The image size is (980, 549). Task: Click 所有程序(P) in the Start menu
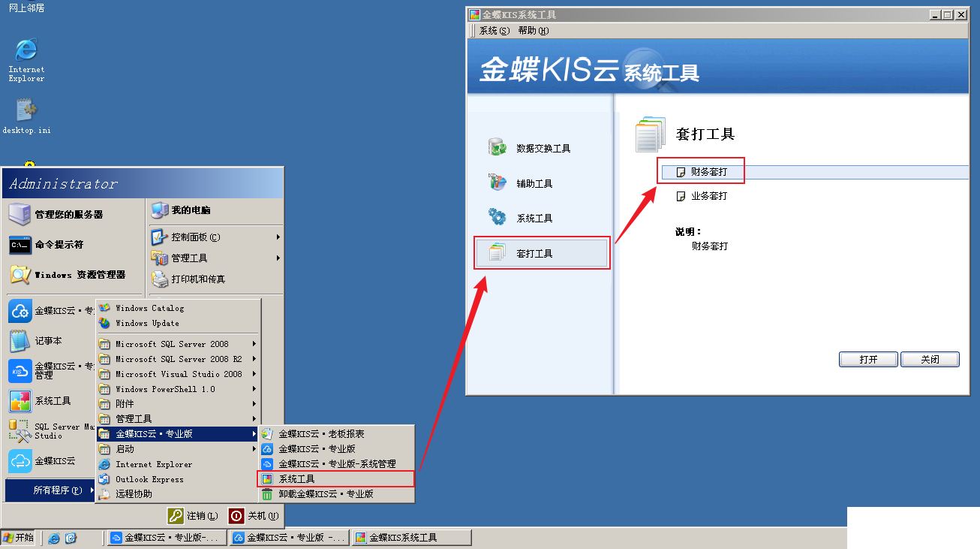coord(51,490)
